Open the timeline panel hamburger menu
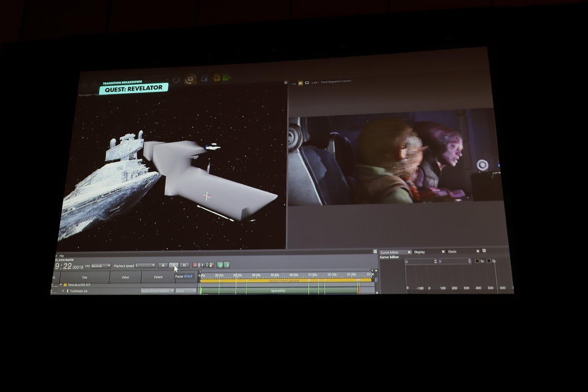The image size is (588, 392). pos(375,251)
